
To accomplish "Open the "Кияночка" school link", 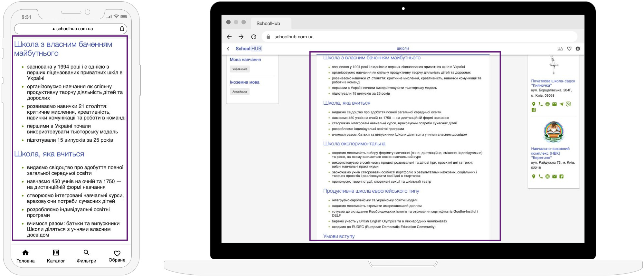I will pyautogui.click(x=553, y=83).
